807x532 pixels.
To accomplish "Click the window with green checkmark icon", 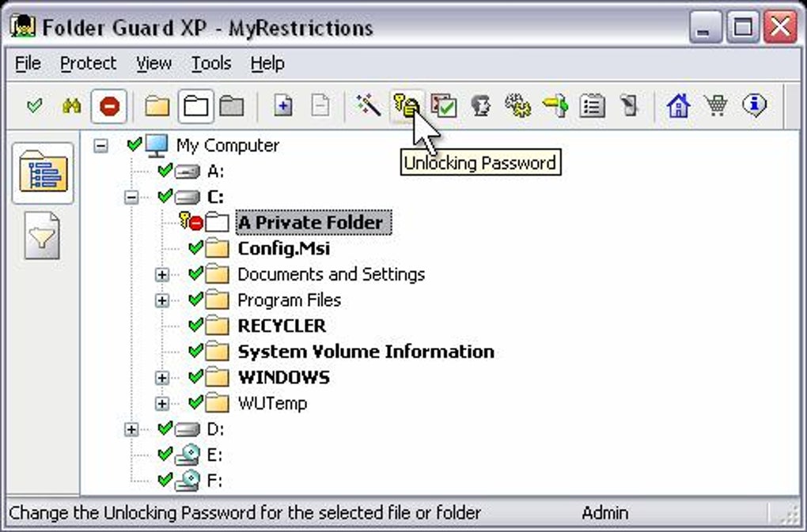I will click(x=444, y=105).
